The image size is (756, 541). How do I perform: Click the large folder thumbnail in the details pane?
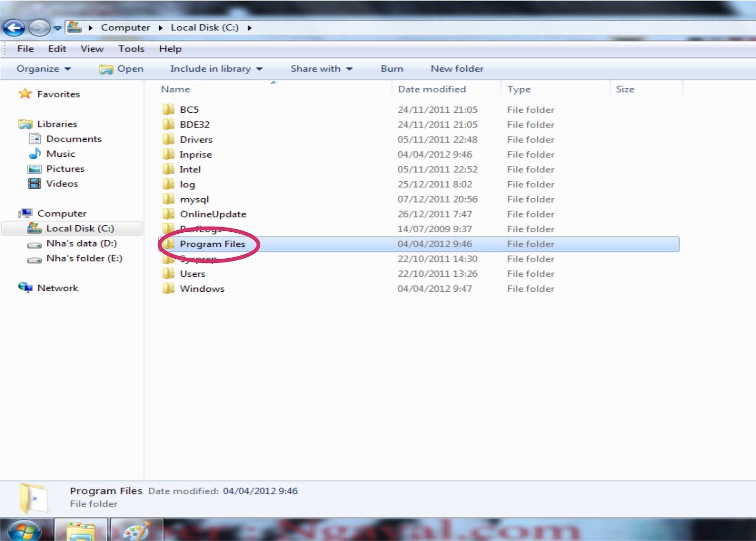34,499
